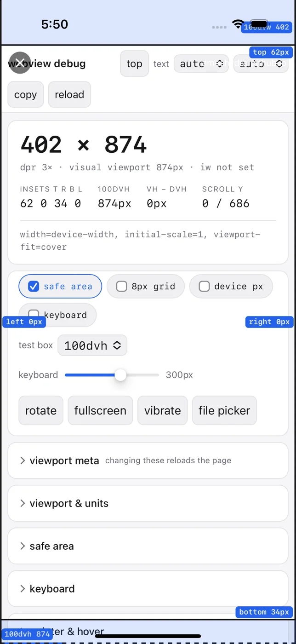Screen dimensions: 296x644
Task: Click the vibrate button
Action: coord(163,410)
